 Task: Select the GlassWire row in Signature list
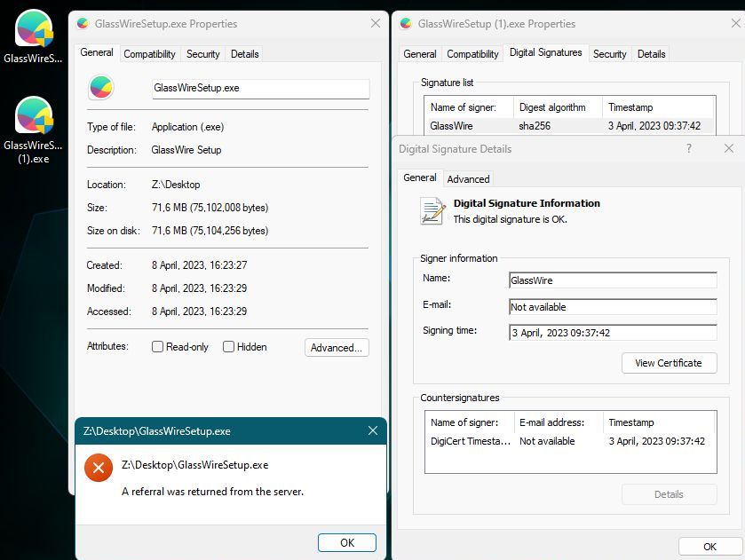tap(570, 126)
